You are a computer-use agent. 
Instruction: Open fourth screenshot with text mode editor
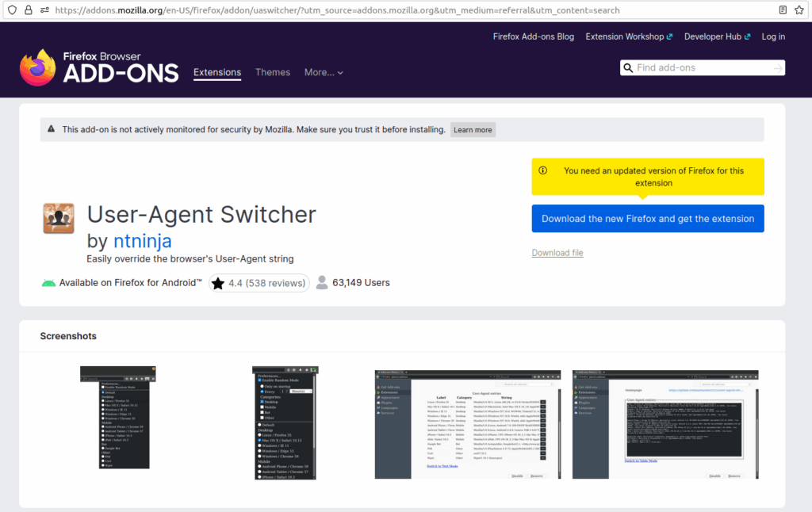coord(665,425)
